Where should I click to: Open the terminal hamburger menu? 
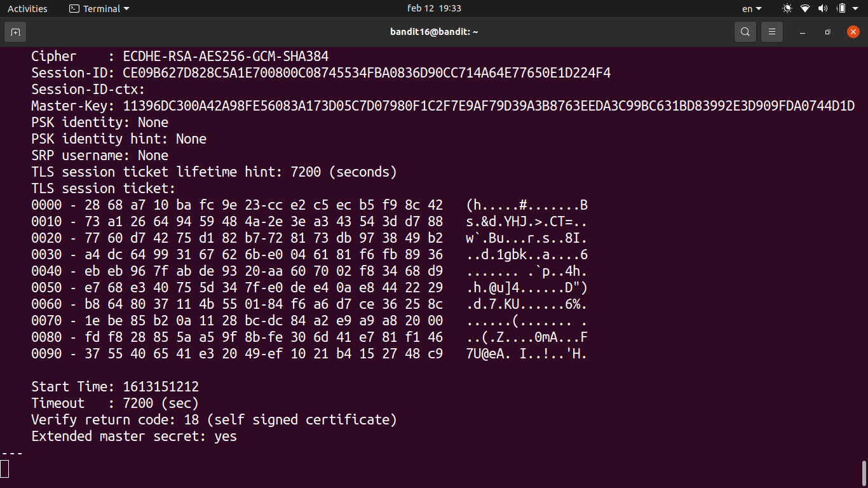click(x=772, y=32)
